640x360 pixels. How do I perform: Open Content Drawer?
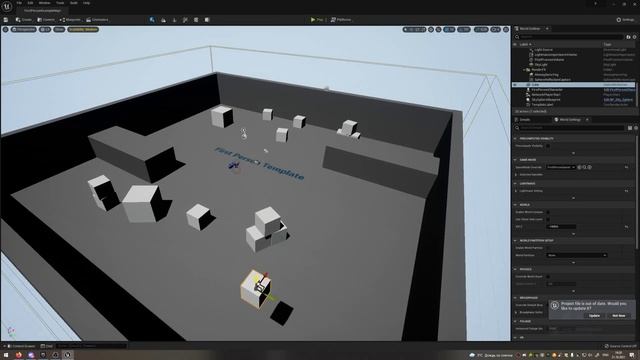pyautogui.click(x=21, y=346)
